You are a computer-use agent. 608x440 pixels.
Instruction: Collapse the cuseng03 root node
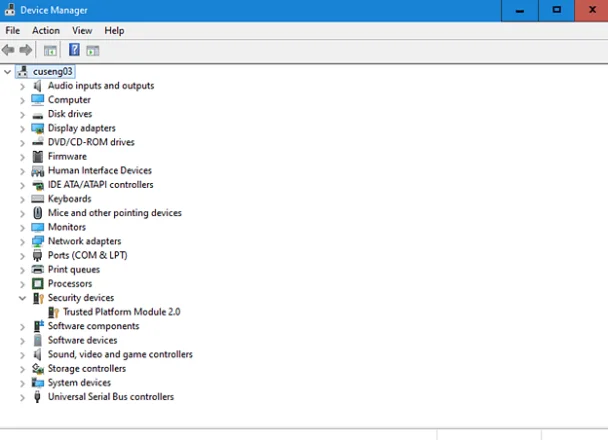click(x=7, y=72)
